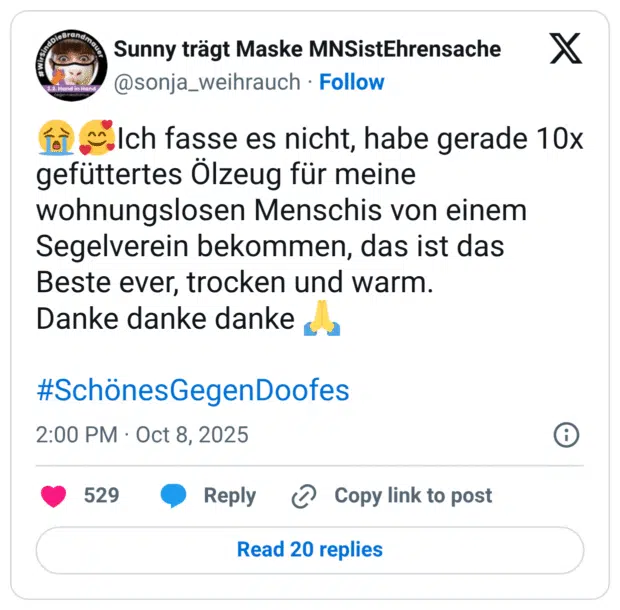
Task: Like the post with the heart icon
Action: point(53,496)
